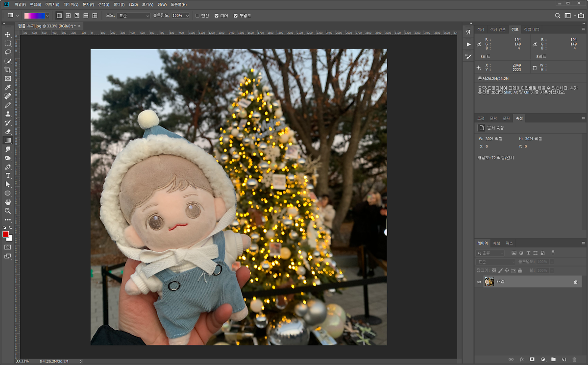This screenshot has height=365, width=588.
Task: Switch to the 채널 tab
Action: click(x=496, y=243)
